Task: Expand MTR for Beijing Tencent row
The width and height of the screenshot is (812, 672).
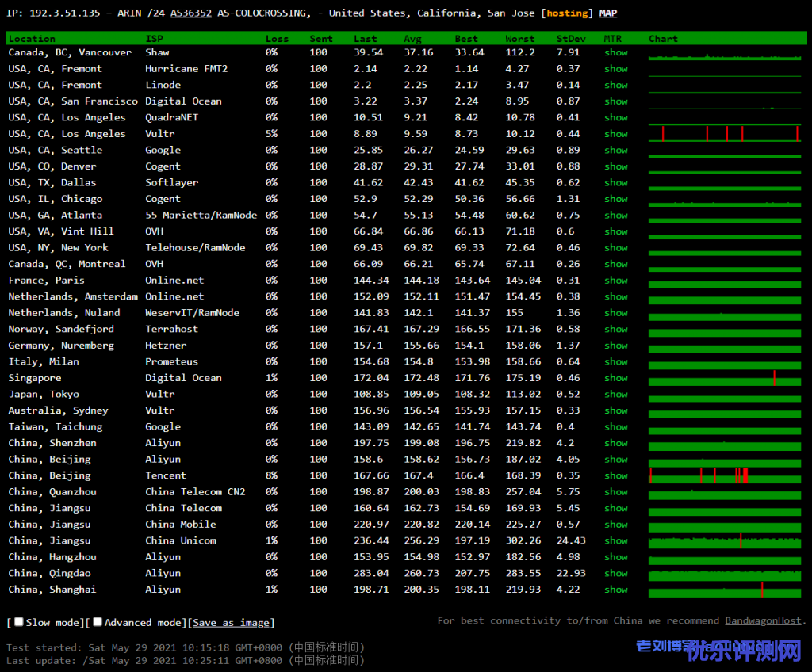Action: [x=615, y=475]
